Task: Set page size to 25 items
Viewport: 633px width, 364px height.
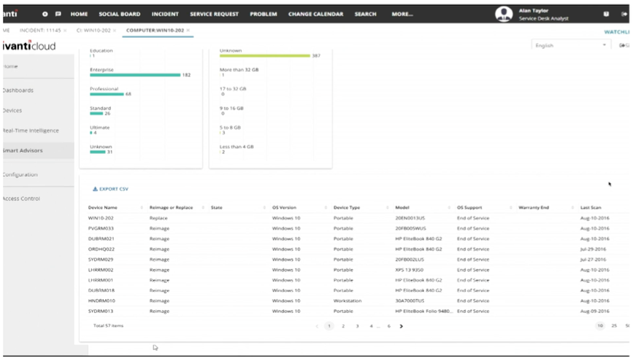Action: [x=614, y=325]
